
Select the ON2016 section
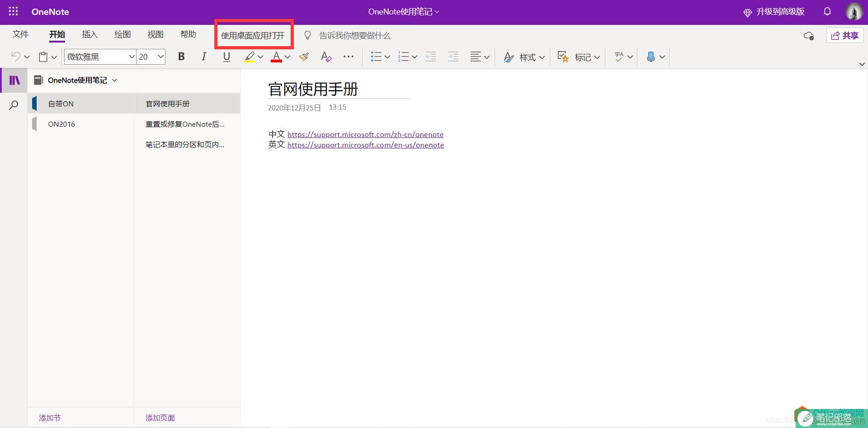pos(81,124)
